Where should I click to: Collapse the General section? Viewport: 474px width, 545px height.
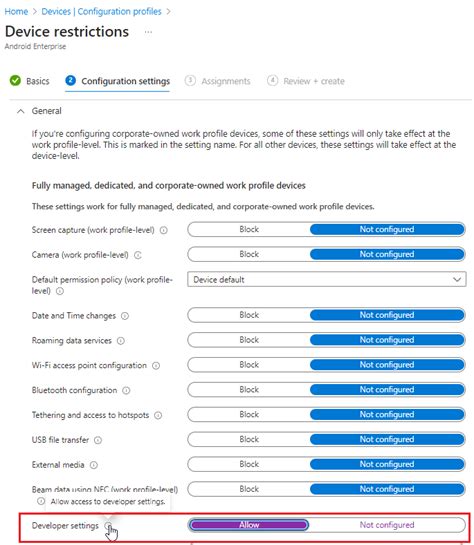(x=21, y=111)
